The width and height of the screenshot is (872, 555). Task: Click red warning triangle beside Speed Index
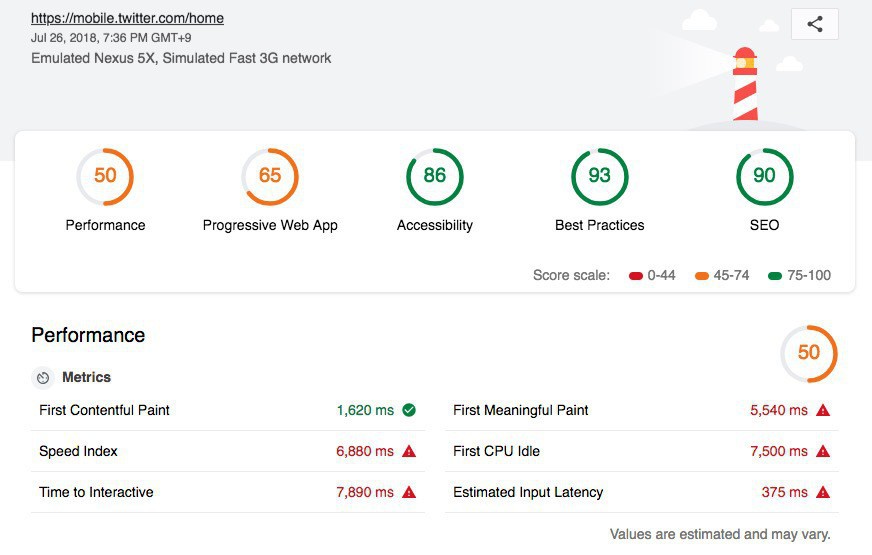(x=409, y=451)
